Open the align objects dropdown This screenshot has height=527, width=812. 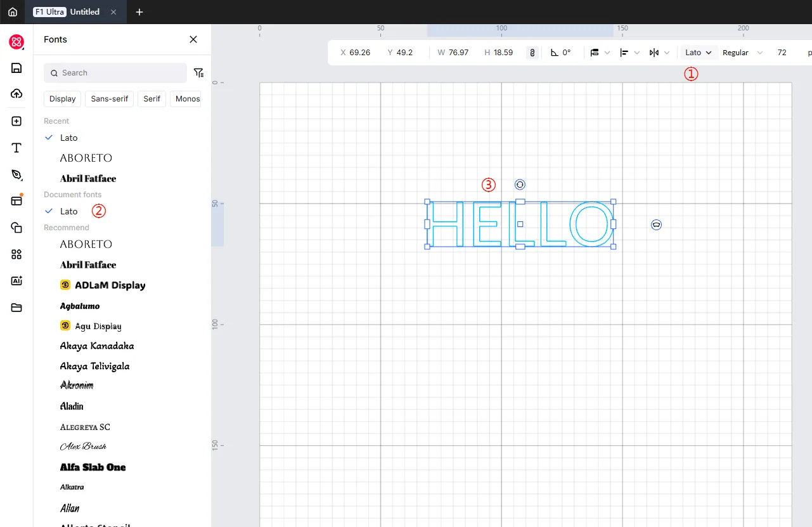(x=629, y=53)
